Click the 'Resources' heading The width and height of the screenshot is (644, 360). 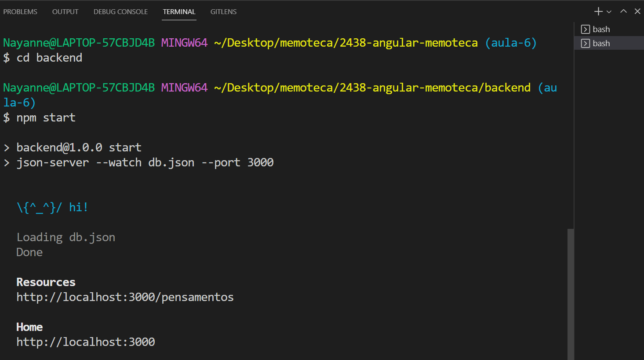click(x=46, y=282)
